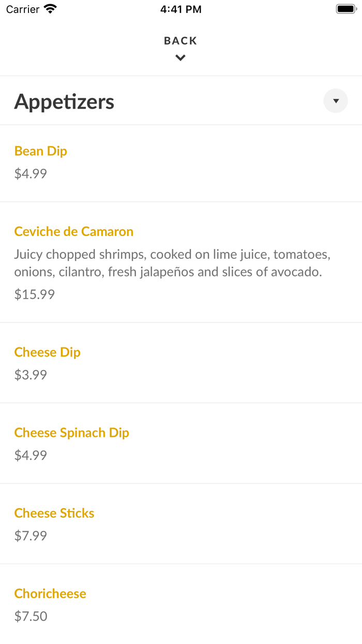Viewport: 362px width, 644px height.
Task: Tap the BACK label at top
Action: tap(180, 41)
